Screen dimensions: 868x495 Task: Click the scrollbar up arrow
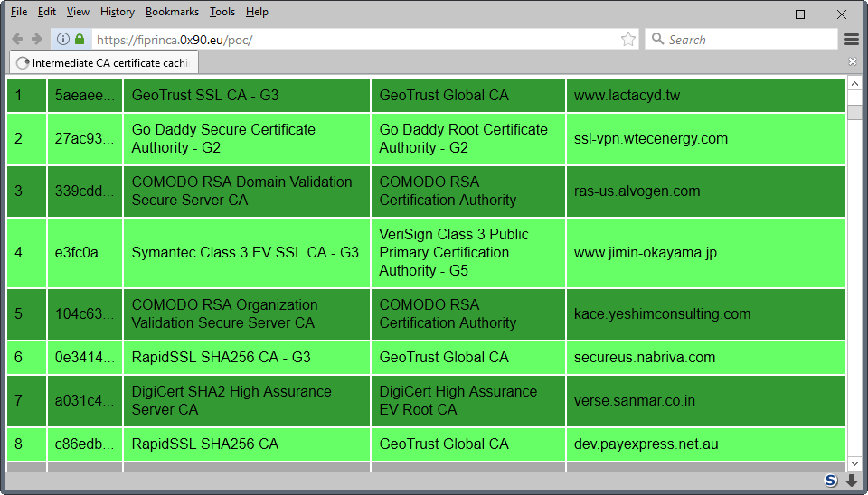tap(854, 84)
